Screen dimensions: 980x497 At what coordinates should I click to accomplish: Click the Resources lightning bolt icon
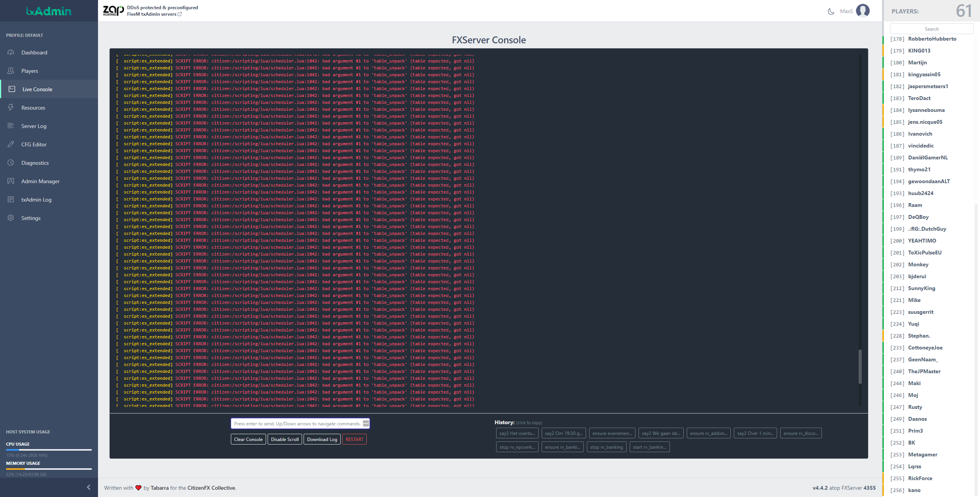point(11,108)
